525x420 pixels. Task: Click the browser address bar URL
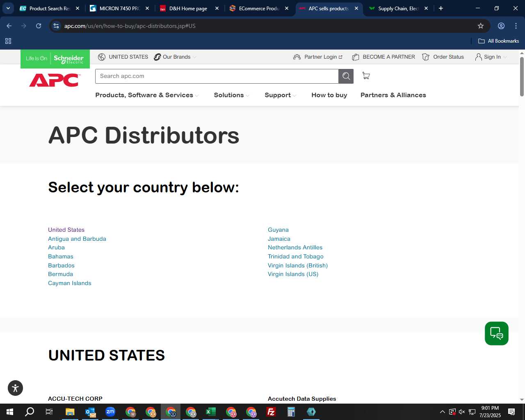point(130,26)
